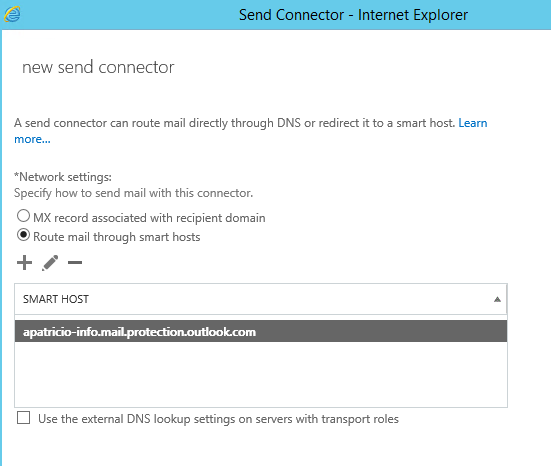The width and height of the screenshot is (551, 466).
Task: Click the 'more...' portion of the link
Action: click(x=32, y=139)
